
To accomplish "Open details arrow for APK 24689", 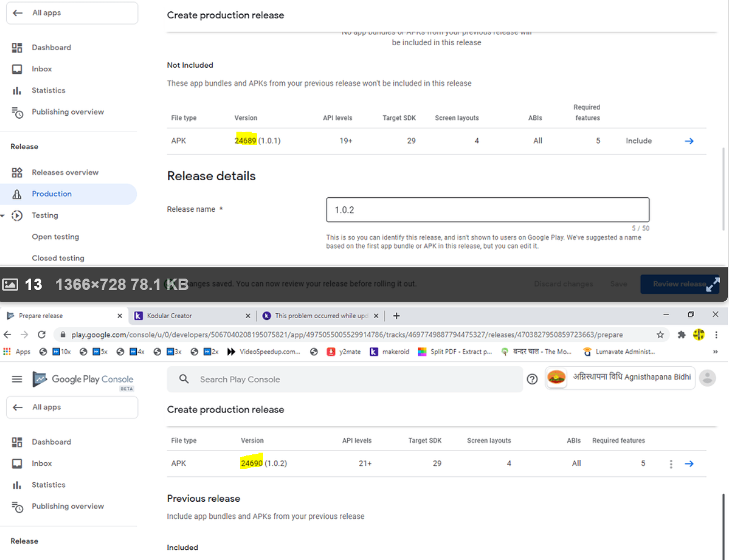I will (689, 141).
